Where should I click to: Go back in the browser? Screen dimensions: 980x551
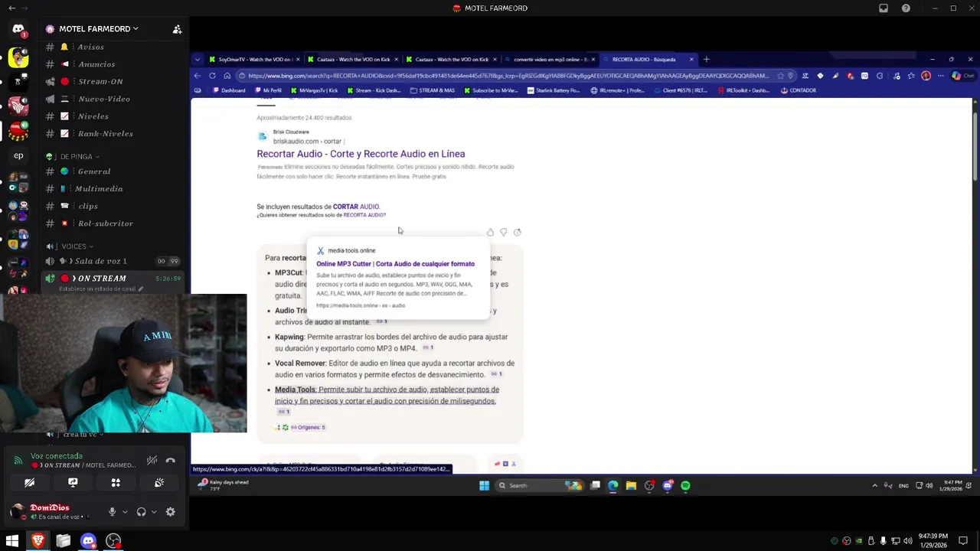[x=198, y=76]
